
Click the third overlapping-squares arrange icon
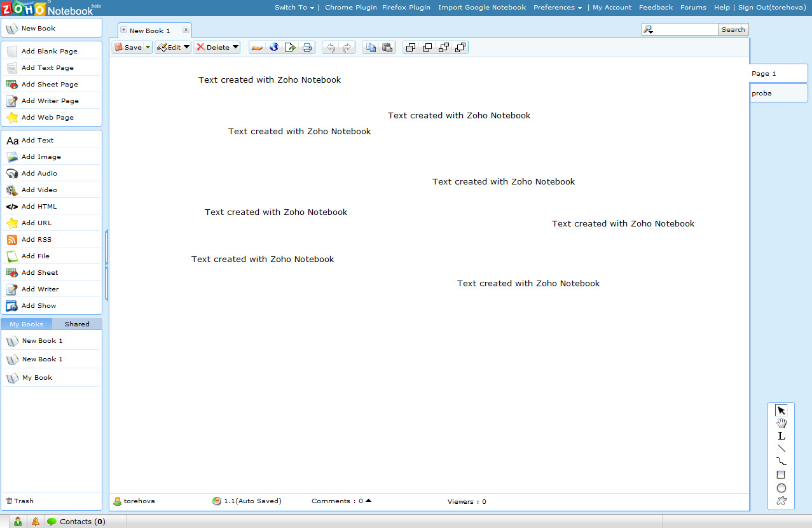[444, 47]
